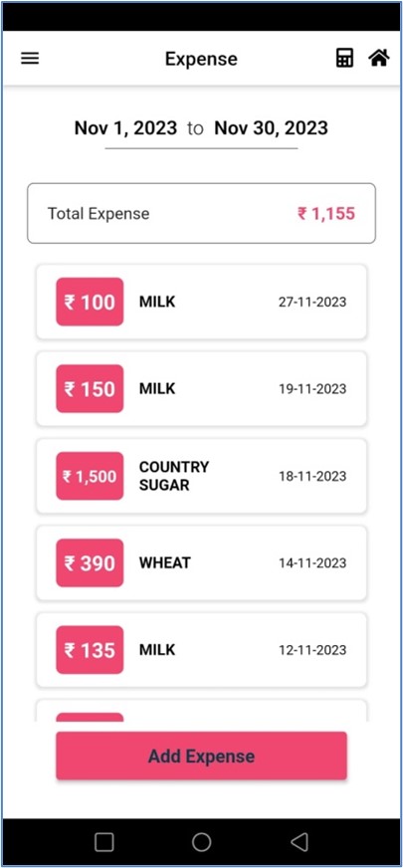Open the hamburger menu
This screenshot has height=868, width=403.
point(30,58)
